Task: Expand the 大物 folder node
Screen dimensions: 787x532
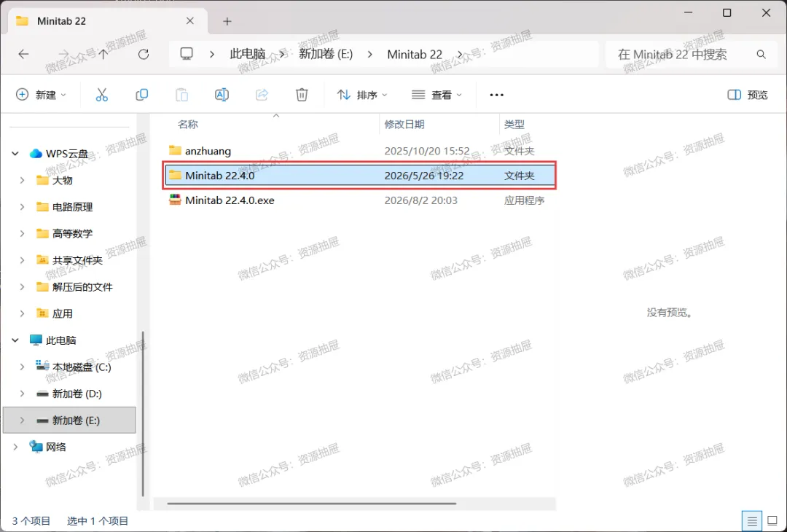Action: tap(22, 180)
